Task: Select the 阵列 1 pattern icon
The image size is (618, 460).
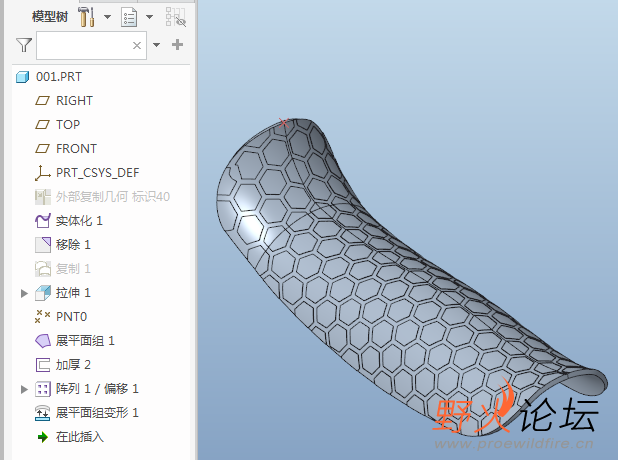Action: 43,389
